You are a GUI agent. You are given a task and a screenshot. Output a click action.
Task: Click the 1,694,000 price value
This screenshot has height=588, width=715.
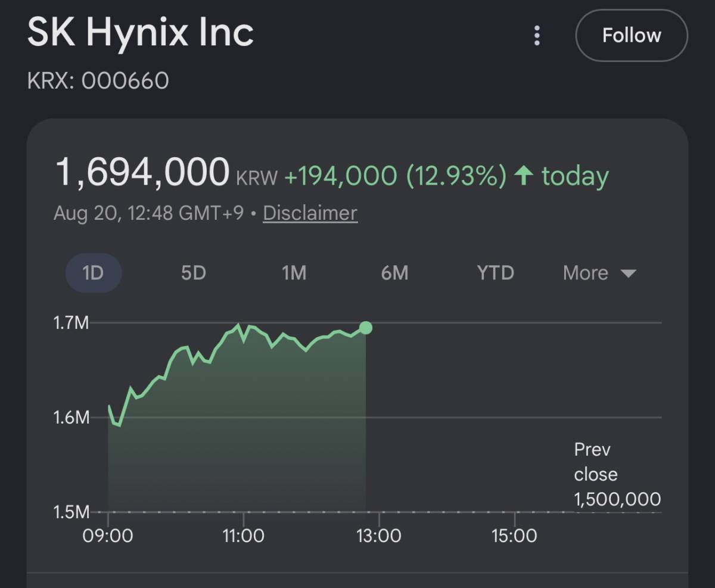[x=142, y=172]
